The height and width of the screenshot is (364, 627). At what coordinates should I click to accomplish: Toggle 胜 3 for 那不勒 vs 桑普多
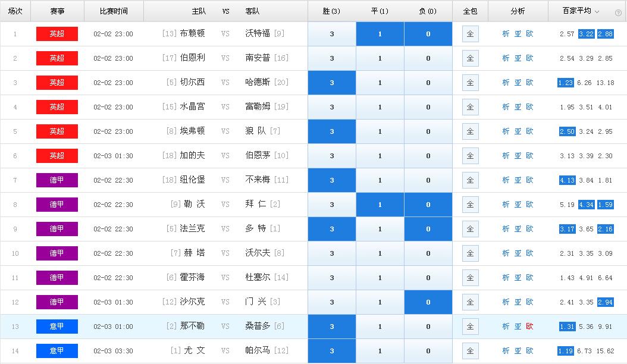(332, 327)
